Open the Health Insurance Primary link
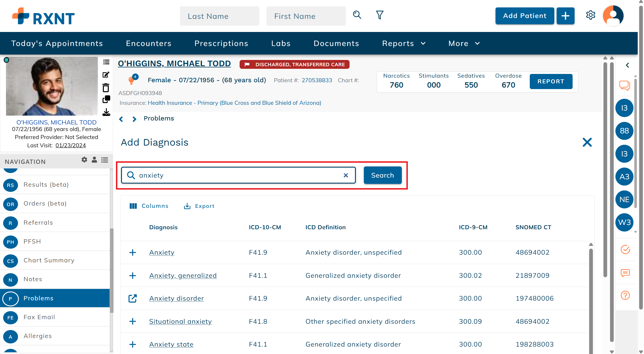Screen dimensions: 644x354 pyautogui.click(x=234, y=103)
